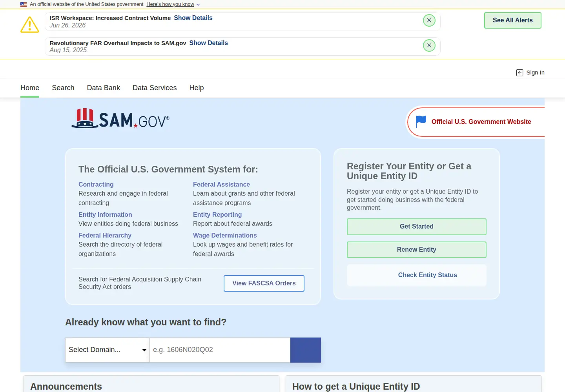
Task: Show Details for FAR Overhaul alert
Action: [x=208, y=43]
